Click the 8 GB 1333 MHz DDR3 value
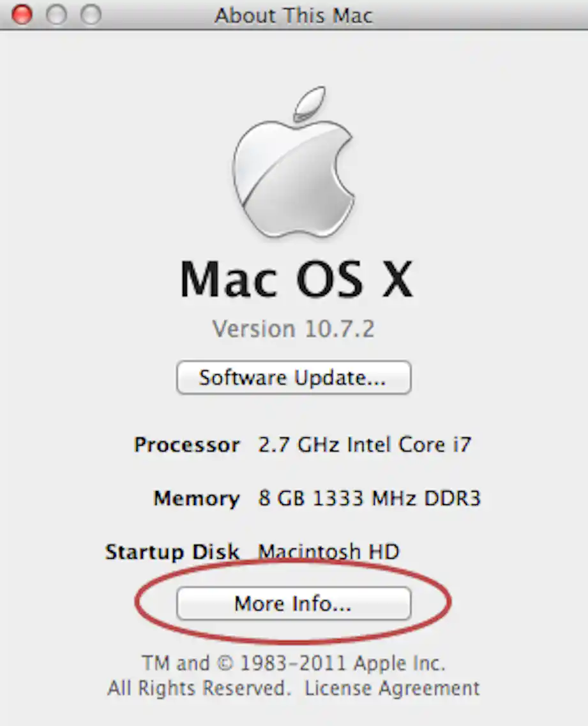The image size is (588, 726). tap(370, 498)
